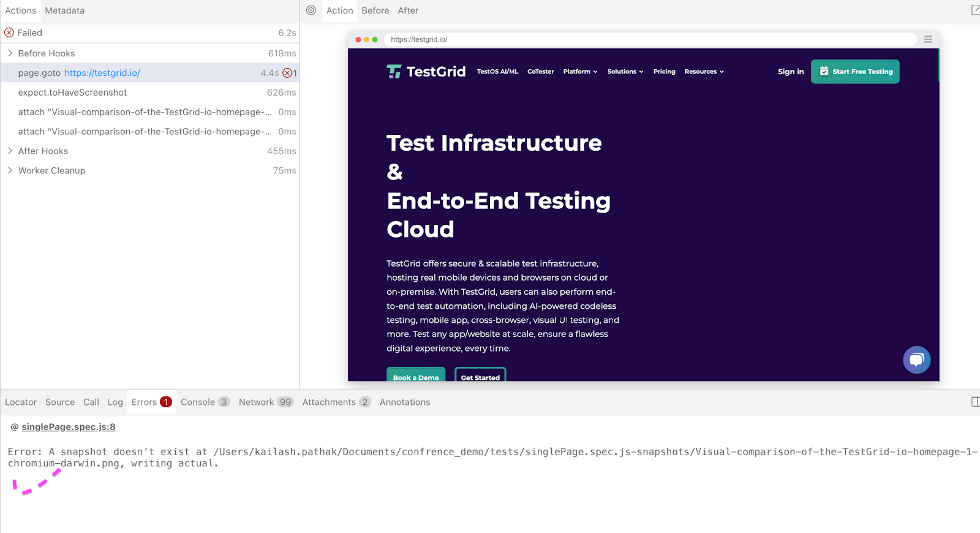The width and height of the screenshot is (980, 533).
Task: Click the red errors count badge
Action: tap(166, 402)
